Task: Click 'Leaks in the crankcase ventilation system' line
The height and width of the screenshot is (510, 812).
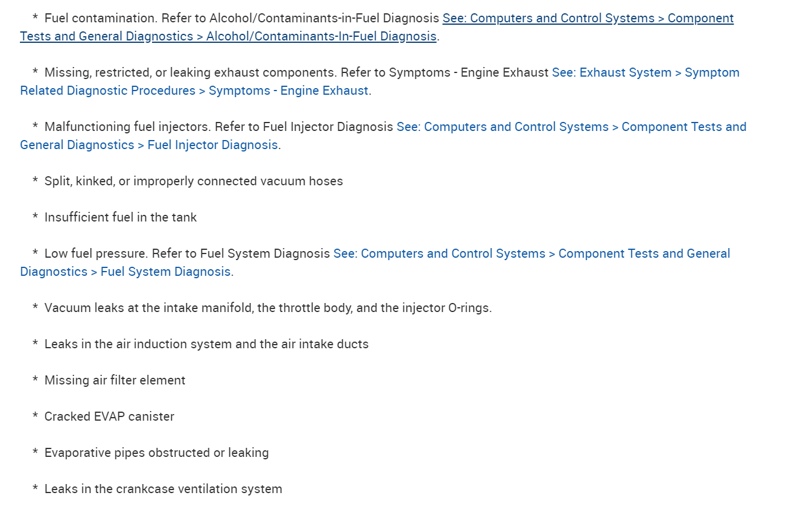Action: tap(163, 489)
